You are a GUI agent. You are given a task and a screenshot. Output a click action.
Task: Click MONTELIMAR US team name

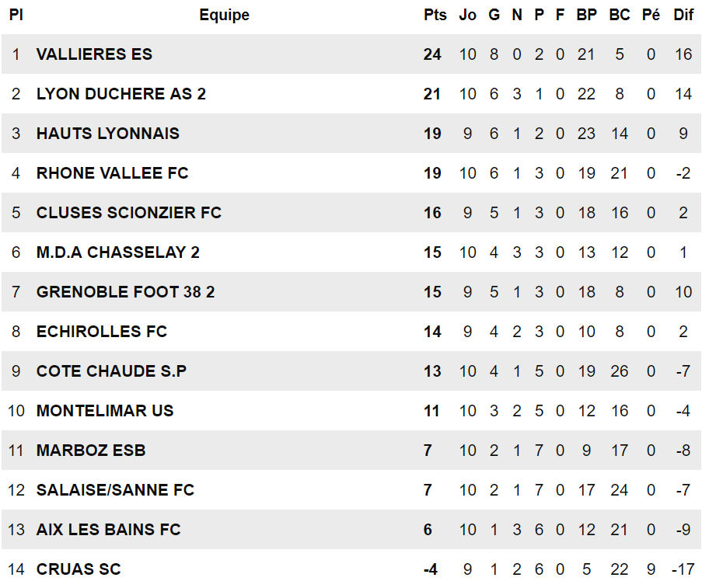click(x=105, y=411)
